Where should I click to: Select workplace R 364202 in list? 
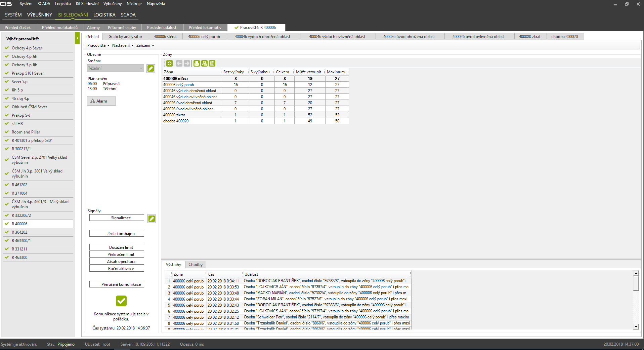click(x=19, y=232)
